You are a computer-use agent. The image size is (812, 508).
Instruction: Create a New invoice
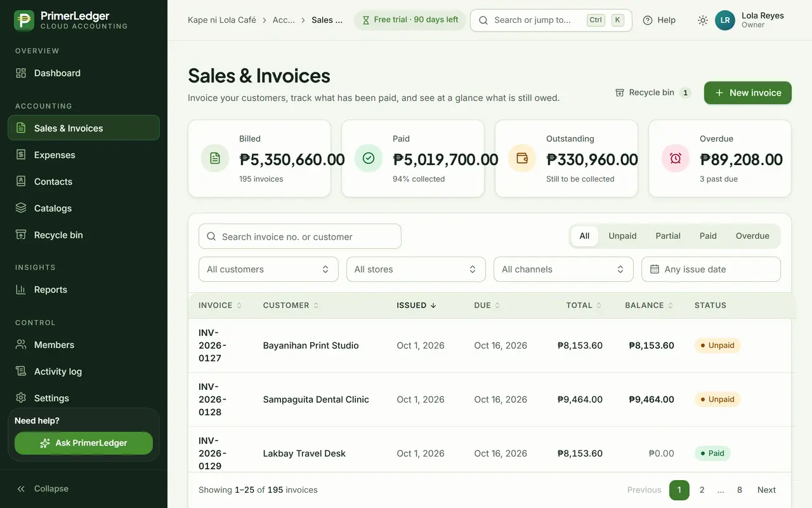[748, 93]
